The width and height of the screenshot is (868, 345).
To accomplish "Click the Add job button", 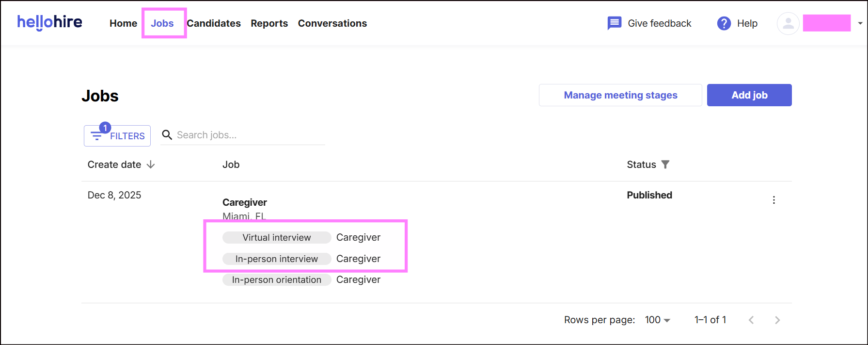I will 749,95.
